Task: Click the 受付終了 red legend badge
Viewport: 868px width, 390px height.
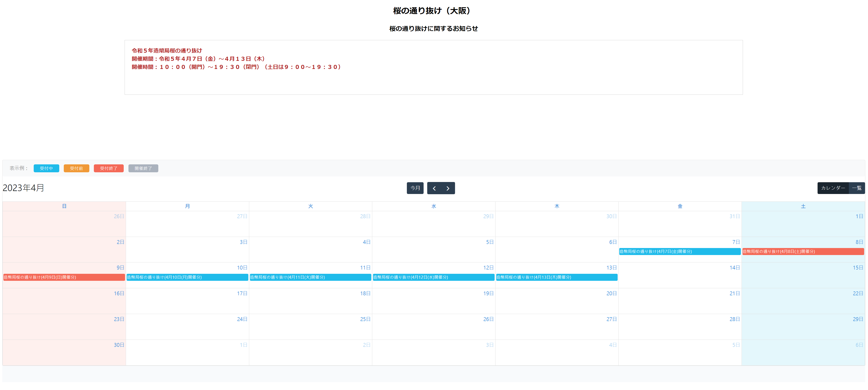Action: point(109,168)
